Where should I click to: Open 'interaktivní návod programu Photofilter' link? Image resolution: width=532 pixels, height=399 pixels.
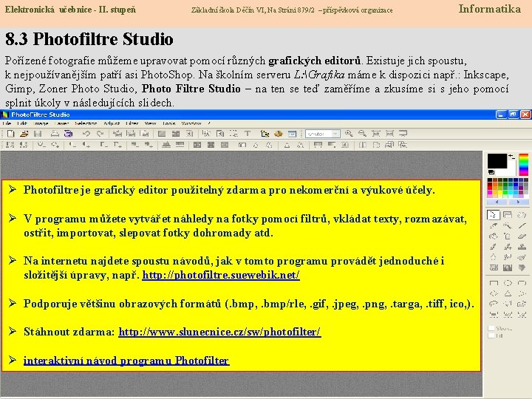click(126, 361)
